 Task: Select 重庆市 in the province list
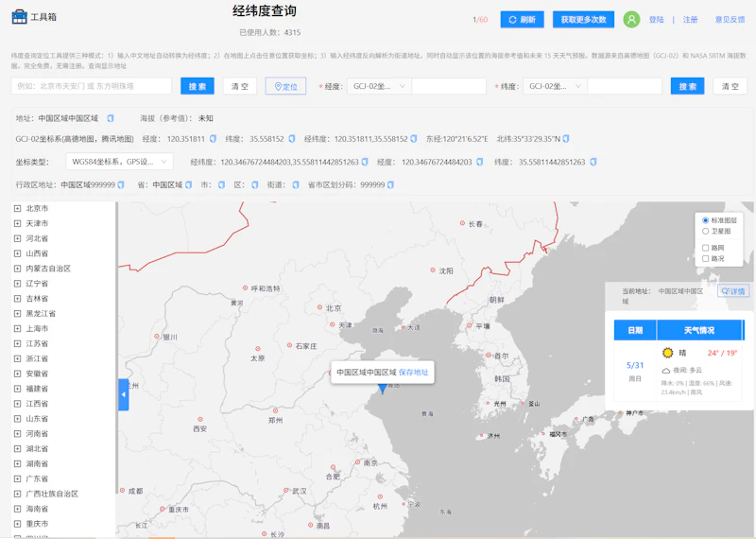[x=37, y=524]
